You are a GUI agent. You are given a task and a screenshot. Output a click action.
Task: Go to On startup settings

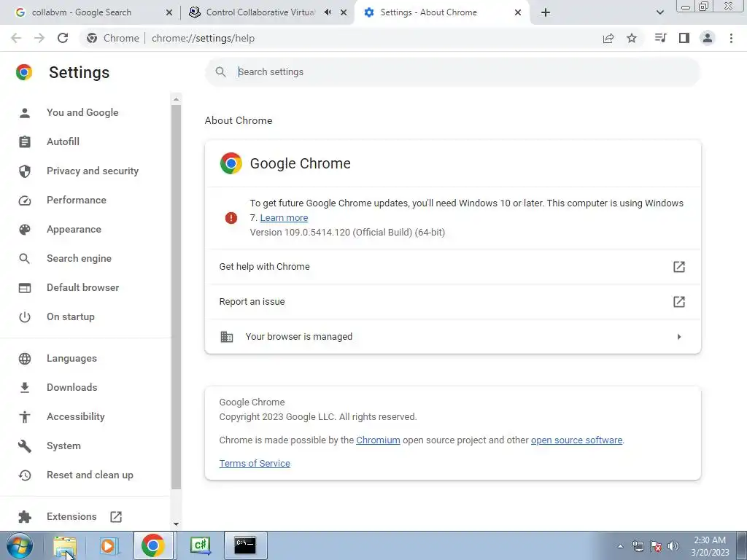coord(71,316)
